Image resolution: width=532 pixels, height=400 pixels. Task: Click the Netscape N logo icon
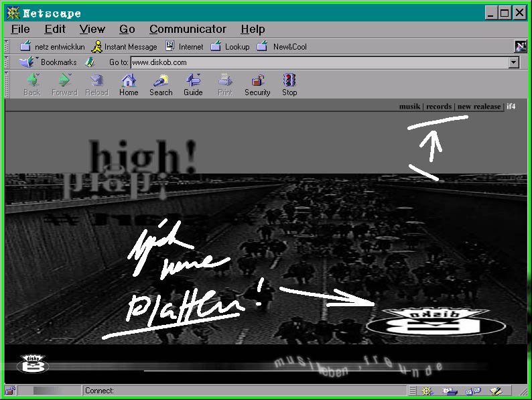click(521, 46)
